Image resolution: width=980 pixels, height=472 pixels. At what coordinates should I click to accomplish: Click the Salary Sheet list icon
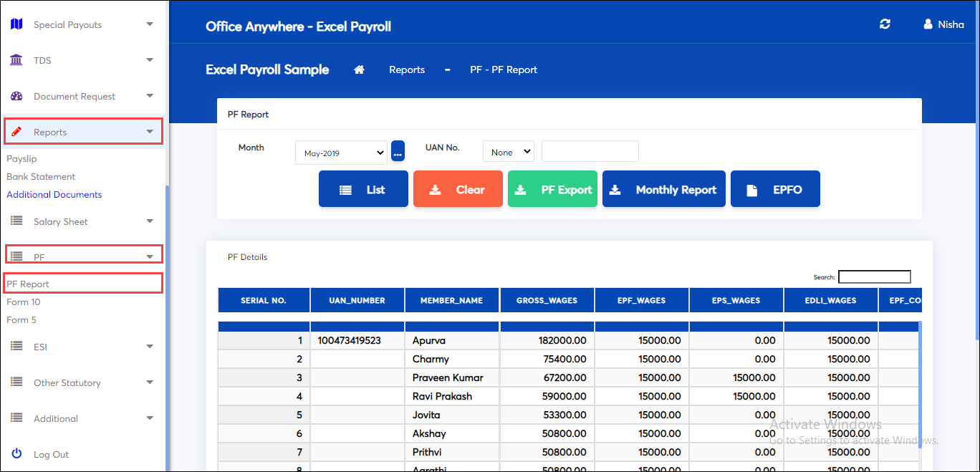(x=16, y=221)
